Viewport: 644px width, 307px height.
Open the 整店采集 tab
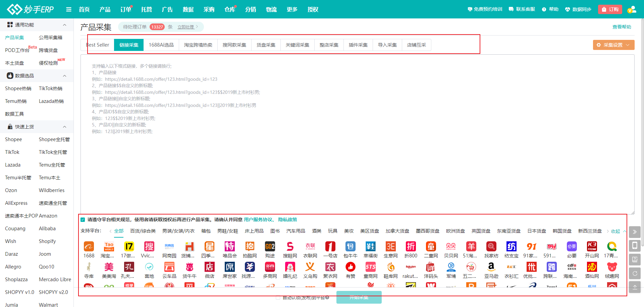point(329,45)
